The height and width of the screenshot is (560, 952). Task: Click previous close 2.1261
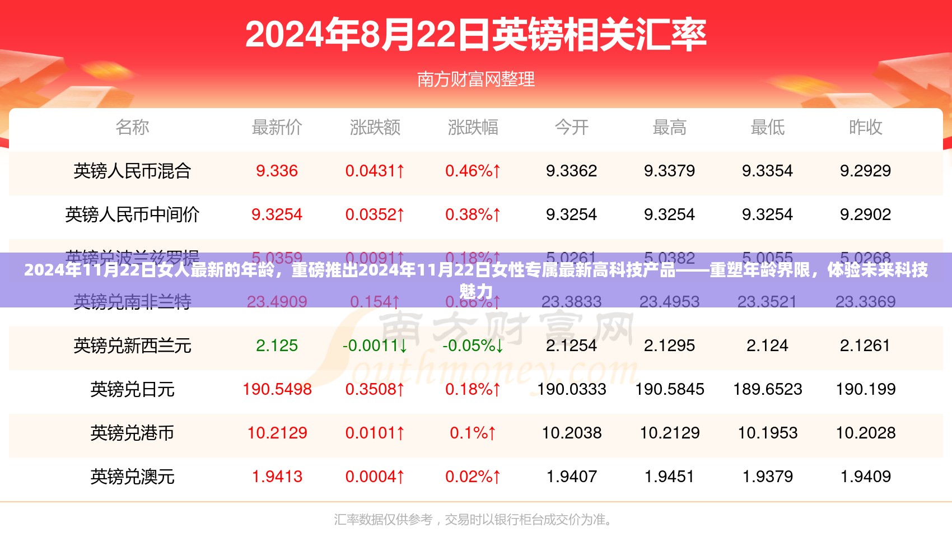coord(865,346)
